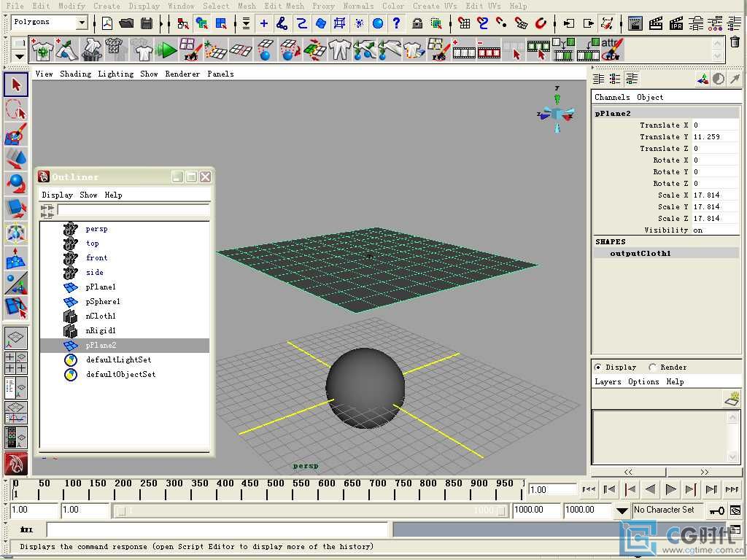Toggle Select by component type mode
747x560 pixels.
[x=222, y=23]
